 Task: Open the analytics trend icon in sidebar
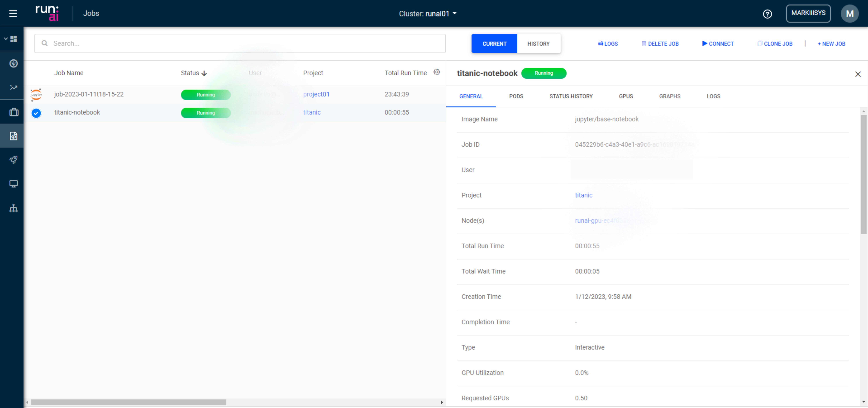pyautogui.click(x=13, y=87)
